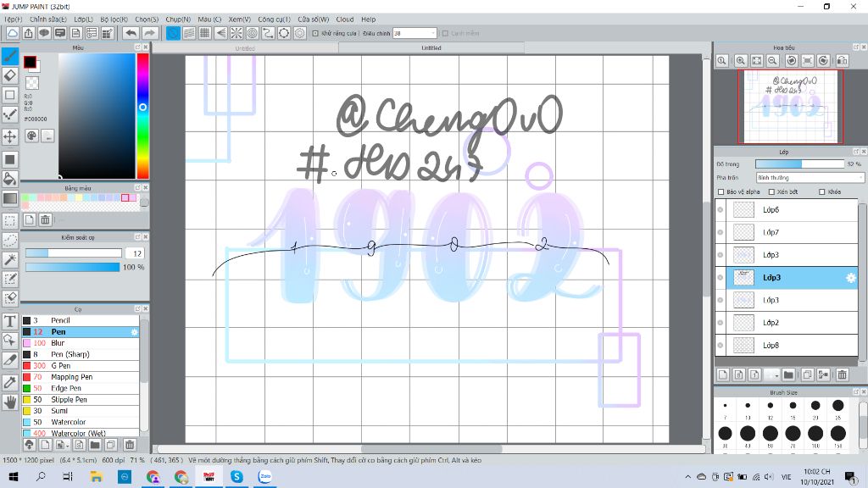Open the Bộ lọc(R) menu
Image resolution: width=868 pixels, height=488 pixels.
click(x=114, y=19)
